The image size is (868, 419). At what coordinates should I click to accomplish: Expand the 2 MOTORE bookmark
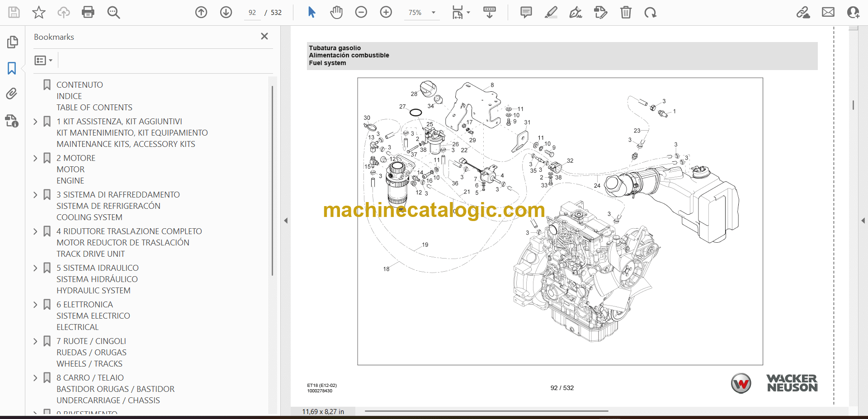(35, 158)
